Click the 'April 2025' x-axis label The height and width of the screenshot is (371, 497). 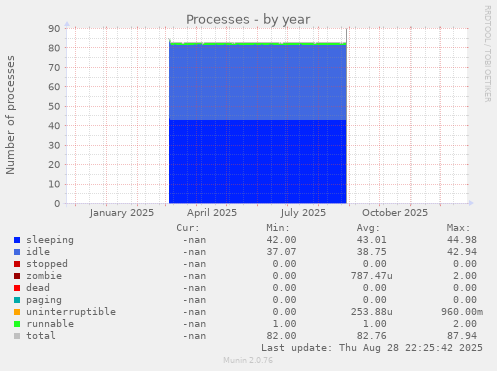212,213
